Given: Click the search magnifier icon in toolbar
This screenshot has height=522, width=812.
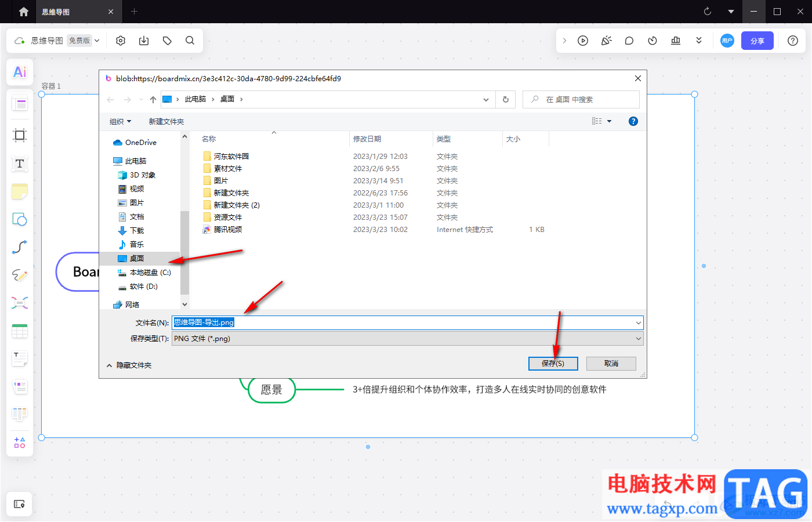Looking at the screenshot, I should click(190, 41).
